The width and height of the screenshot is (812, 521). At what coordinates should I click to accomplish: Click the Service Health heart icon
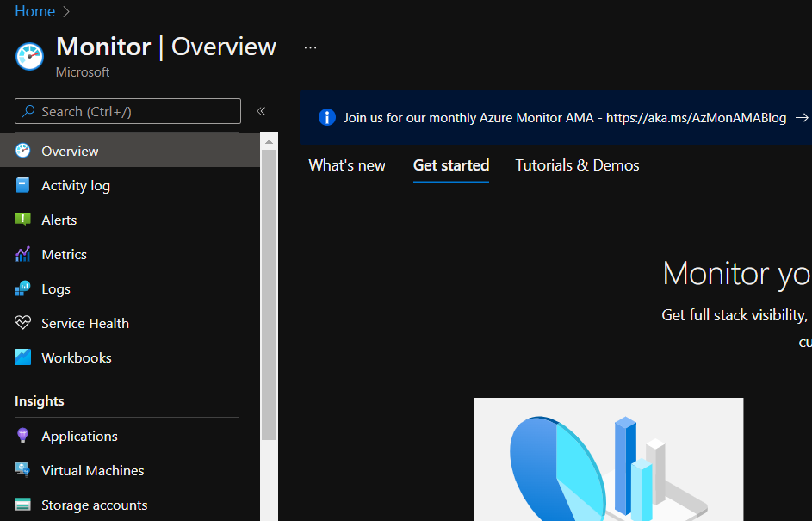[x=23, y=323]
